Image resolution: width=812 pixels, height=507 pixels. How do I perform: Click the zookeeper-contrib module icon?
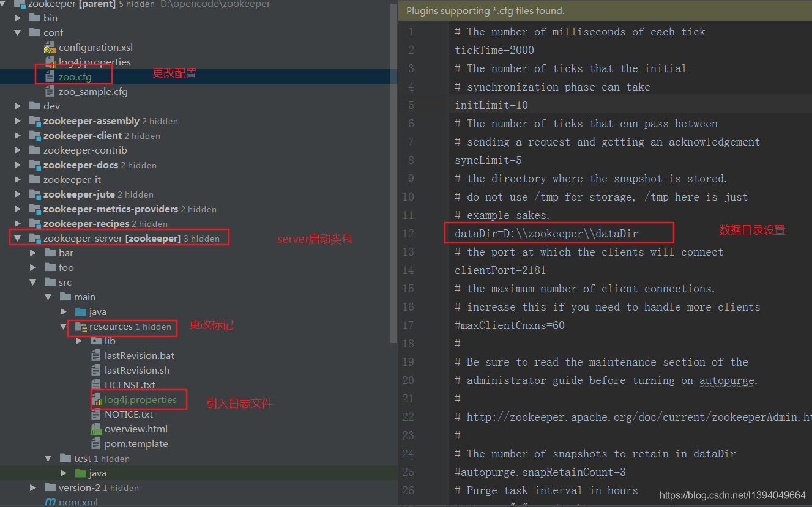coord(35,150)
